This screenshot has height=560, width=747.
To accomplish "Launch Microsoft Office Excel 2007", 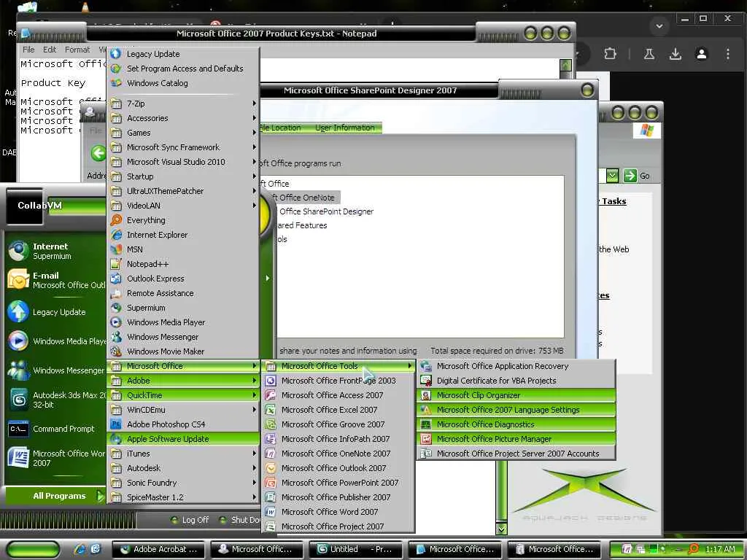I will [x=338, y=410].
